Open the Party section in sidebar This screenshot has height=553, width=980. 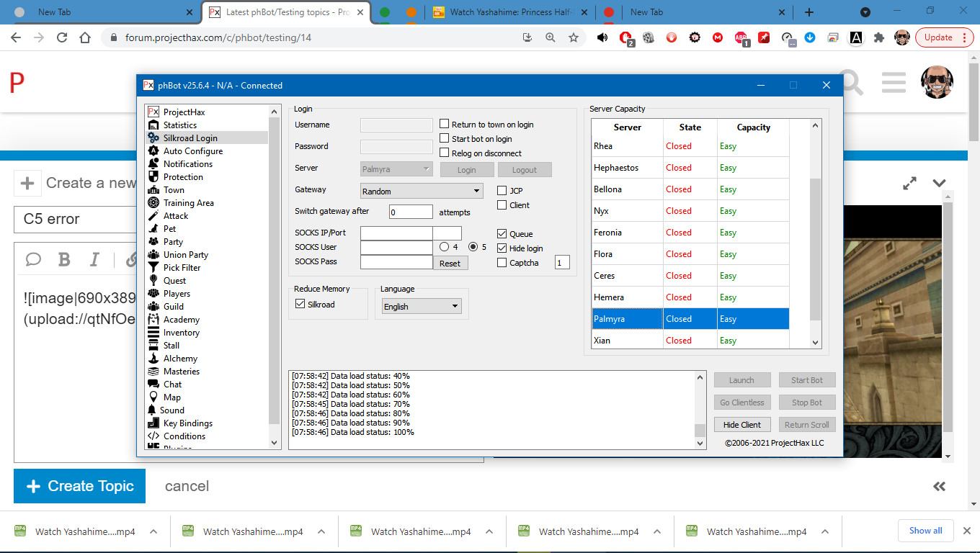point(173,242)
